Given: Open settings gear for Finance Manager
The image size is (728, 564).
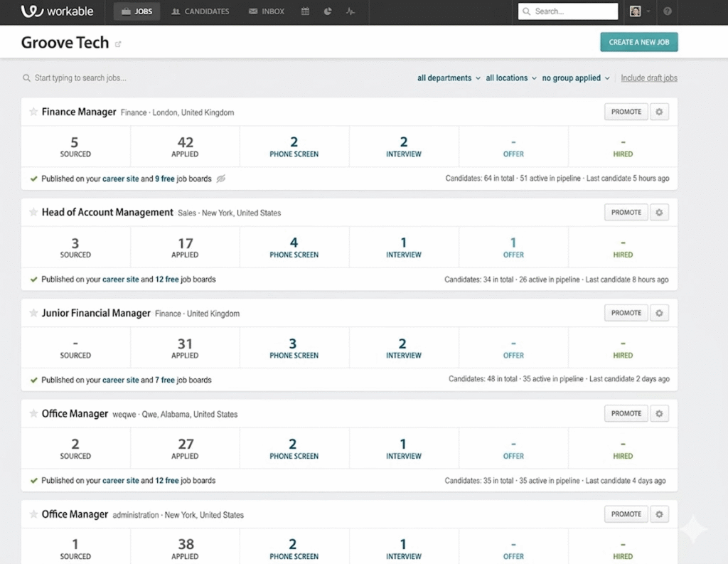Looking at the screenshot, I should click(659, 112).
